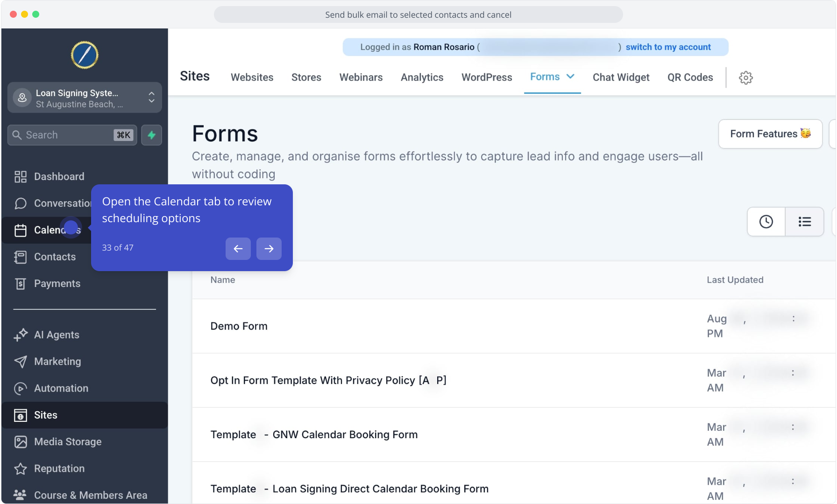This screenshot has height=504, width=837.
Task: Click the Name column header
Action: 223,280
